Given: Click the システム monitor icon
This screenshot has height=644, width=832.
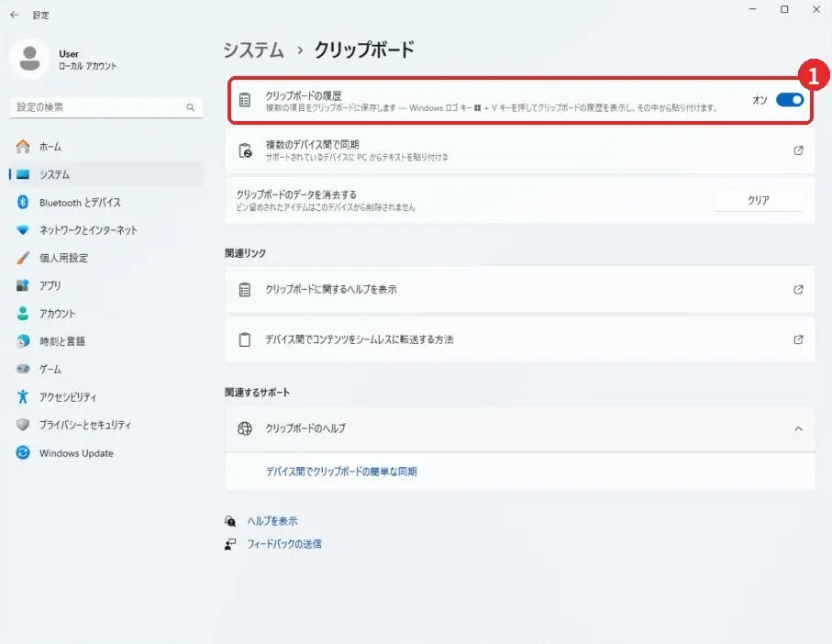Looking at the screenshot, I should pos(23,174).
